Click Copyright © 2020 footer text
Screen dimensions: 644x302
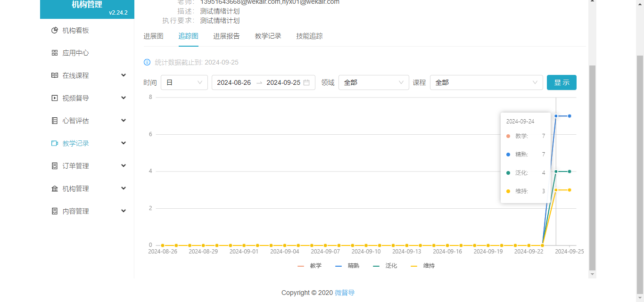coord(307,293)
